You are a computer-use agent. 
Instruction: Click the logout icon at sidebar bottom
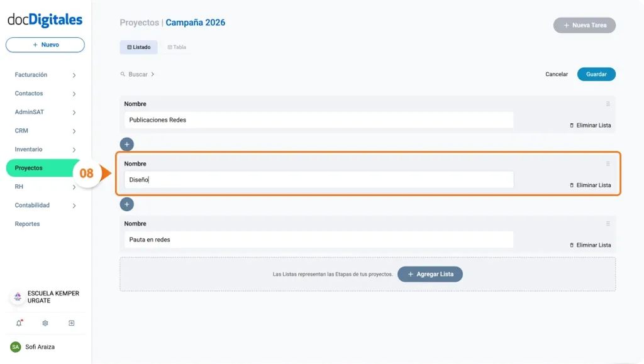[x=72, y=323]
